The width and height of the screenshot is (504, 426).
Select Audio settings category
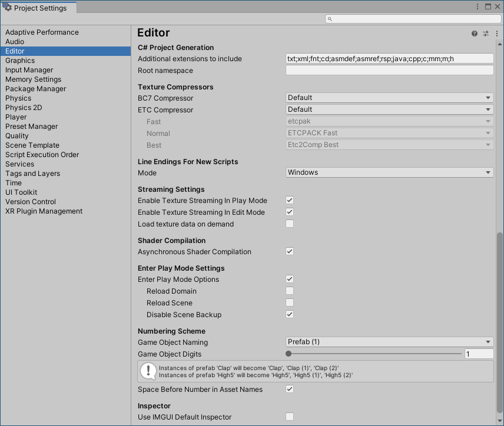click(65, 42)
